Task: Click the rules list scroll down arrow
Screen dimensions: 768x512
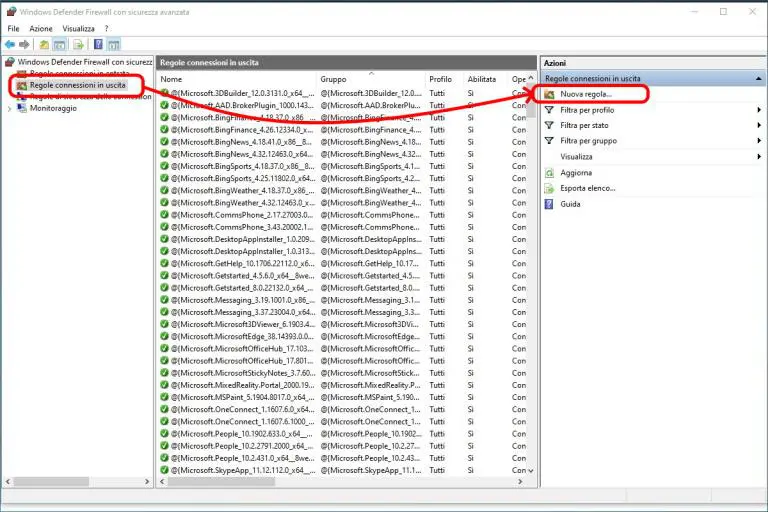Action: (531, 470)
